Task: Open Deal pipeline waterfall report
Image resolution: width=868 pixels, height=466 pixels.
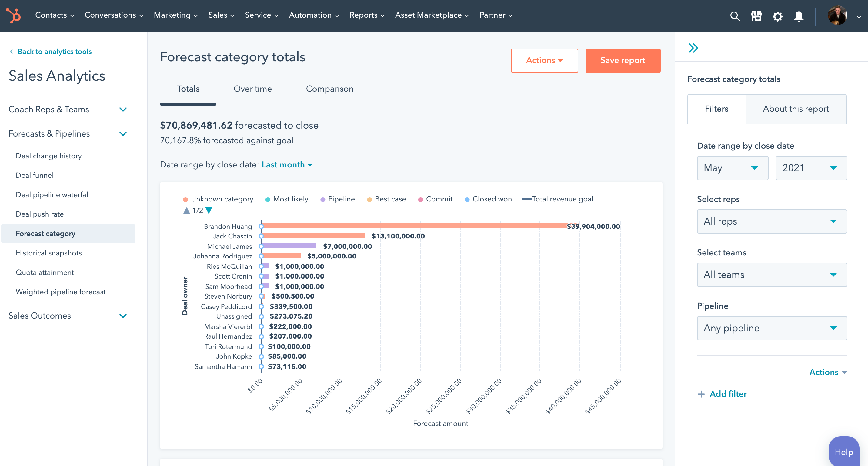Action: click(52, 194)
